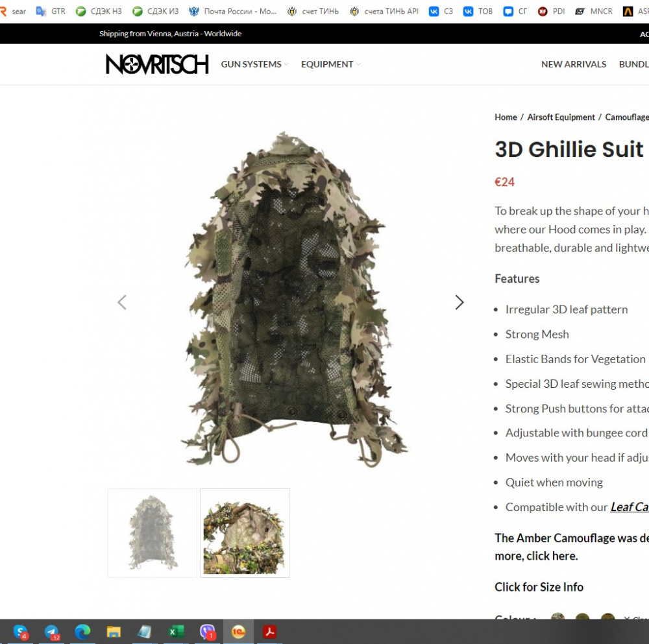Open the СДЭК НЗ bookmark
649x644 pixels.
click(99, 11)
